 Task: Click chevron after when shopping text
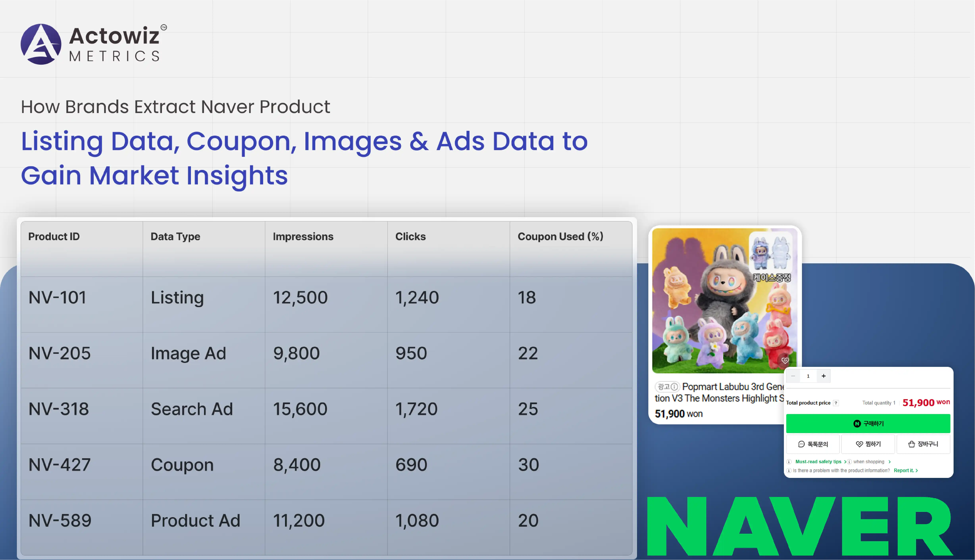point(889,461)
